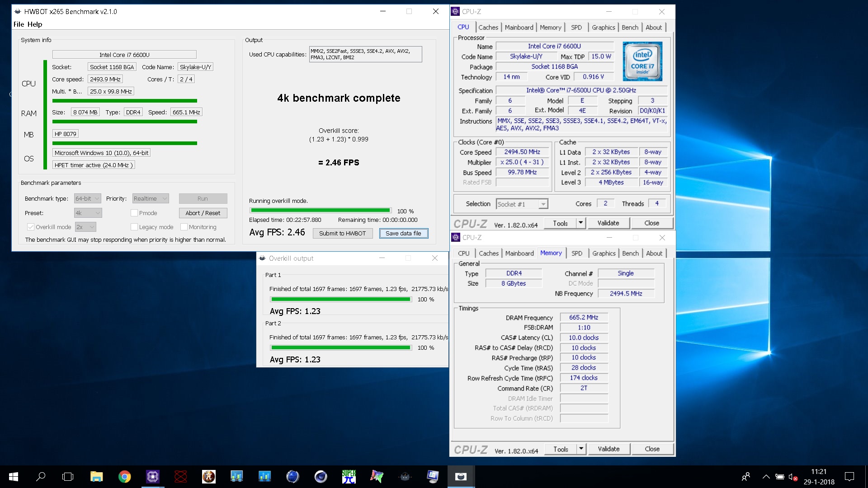
Task: Launch Google Chrome from taskbar
Action: pyautogui.click(x=124, y=476)
